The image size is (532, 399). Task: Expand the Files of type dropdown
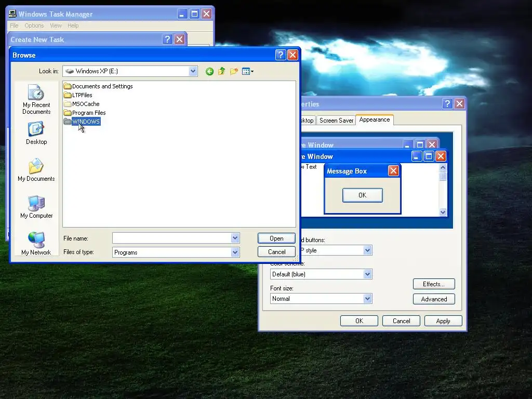coord(235,252)
